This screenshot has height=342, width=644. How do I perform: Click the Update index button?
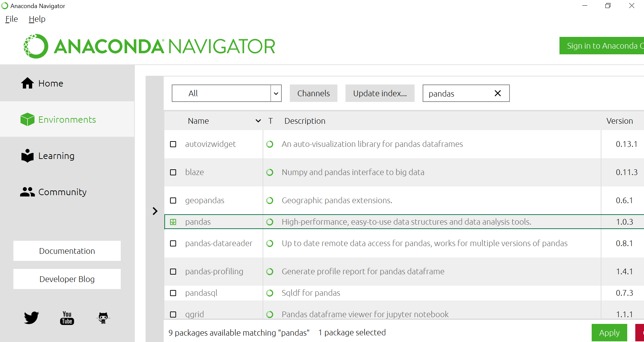tap(380, 93)
